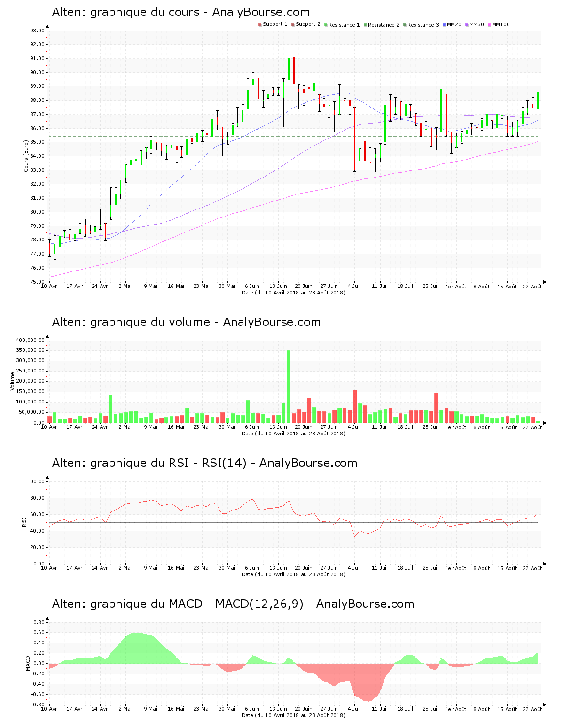Click the title 'Alten: graphique du volume - AnalyBourse.com'
This screenshot has height=728, width=564.
[x=186, y=322]
